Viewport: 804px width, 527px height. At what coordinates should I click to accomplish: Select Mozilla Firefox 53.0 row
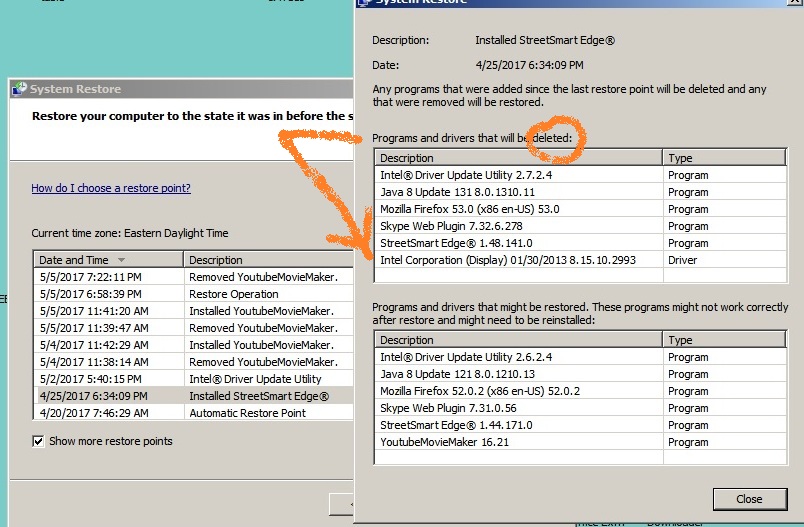click(x=580, y=209)
